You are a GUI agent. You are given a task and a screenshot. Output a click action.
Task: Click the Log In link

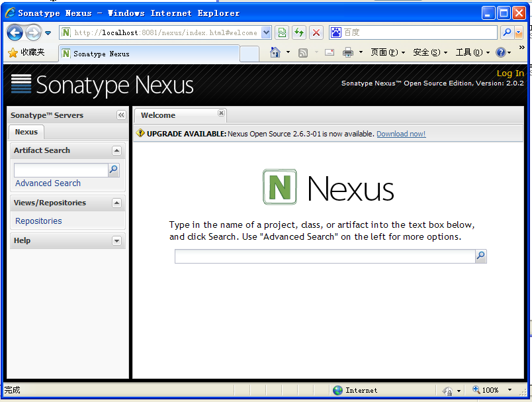[510, 74]
